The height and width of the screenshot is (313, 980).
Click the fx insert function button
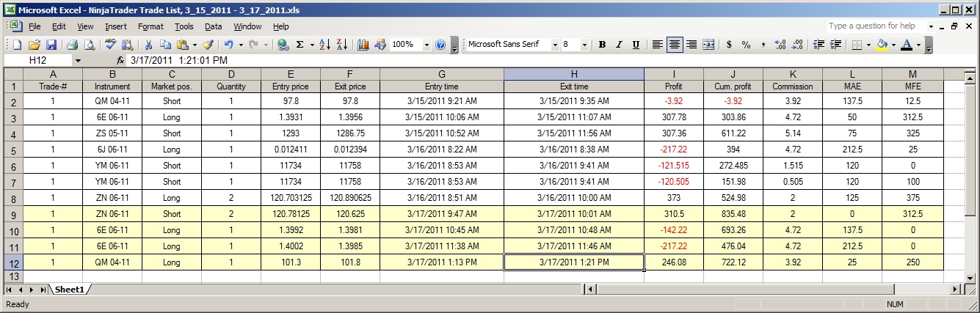[x=120, y=60]
